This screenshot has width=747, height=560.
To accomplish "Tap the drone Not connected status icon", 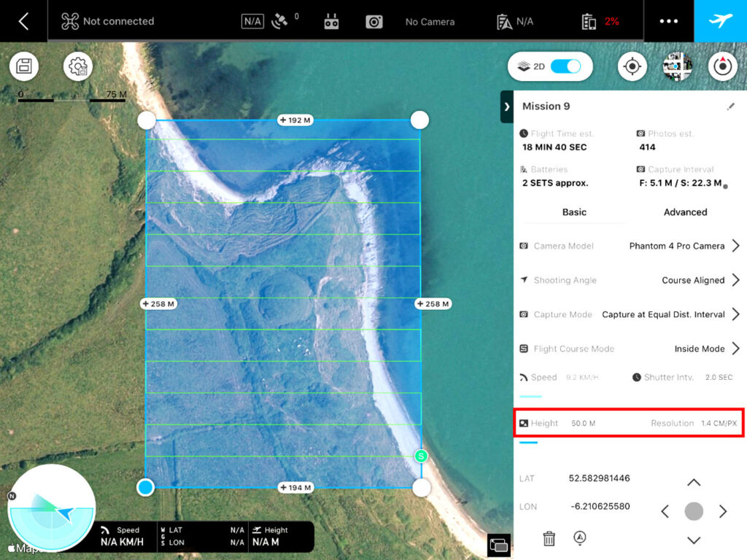I will pyautogui.click(x=69, y=21).
